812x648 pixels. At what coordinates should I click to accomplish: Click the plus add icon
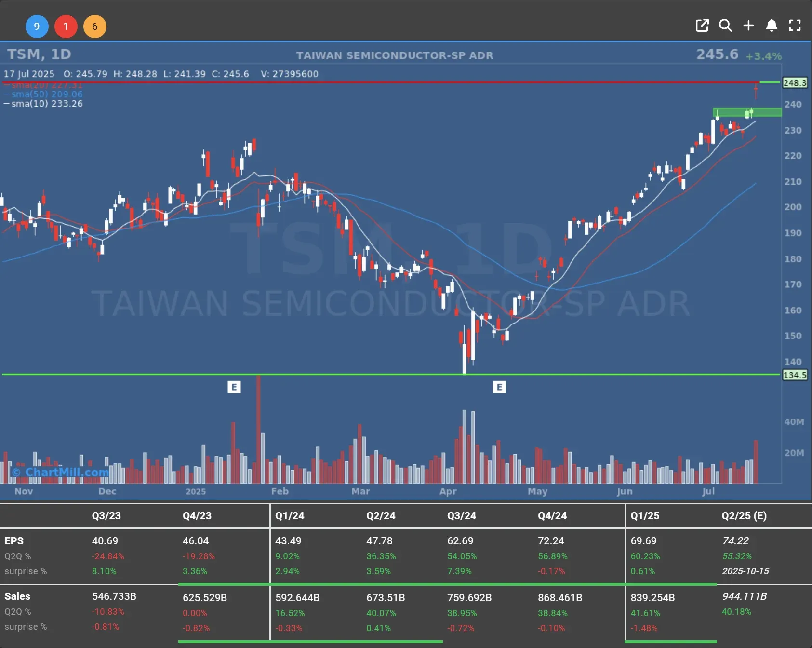pos(748,26)
